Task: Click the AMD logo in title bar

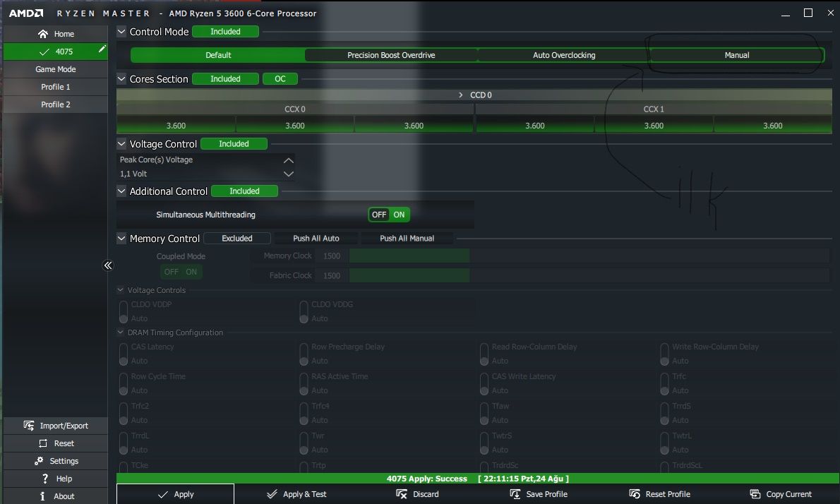Action: coord(25,13)
